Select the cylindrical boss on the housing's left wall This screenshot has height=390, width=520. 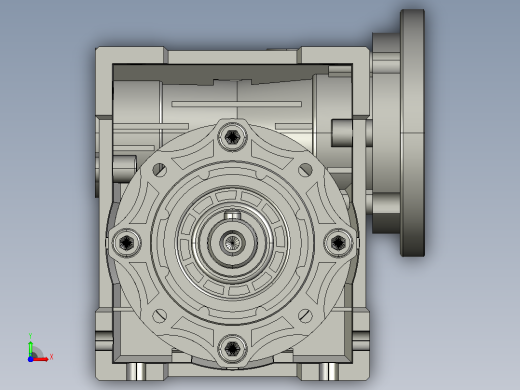(x=125, y=168)
